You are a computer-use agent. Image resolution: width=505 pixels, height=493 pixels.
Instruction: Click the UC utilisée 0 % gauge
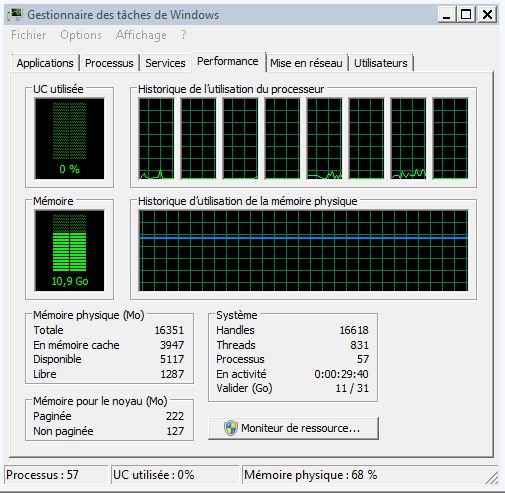click(69, 138)
